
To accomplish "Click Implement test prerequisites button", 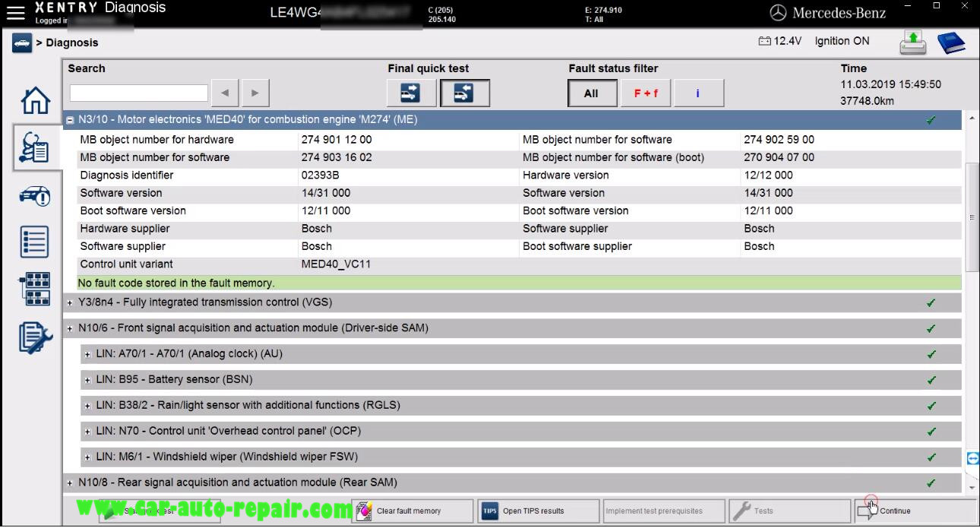I will 663,511.
